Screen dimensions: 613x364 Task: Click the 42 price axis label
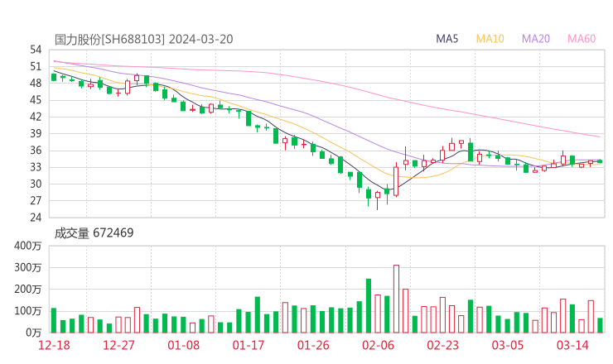coord(36,117)
